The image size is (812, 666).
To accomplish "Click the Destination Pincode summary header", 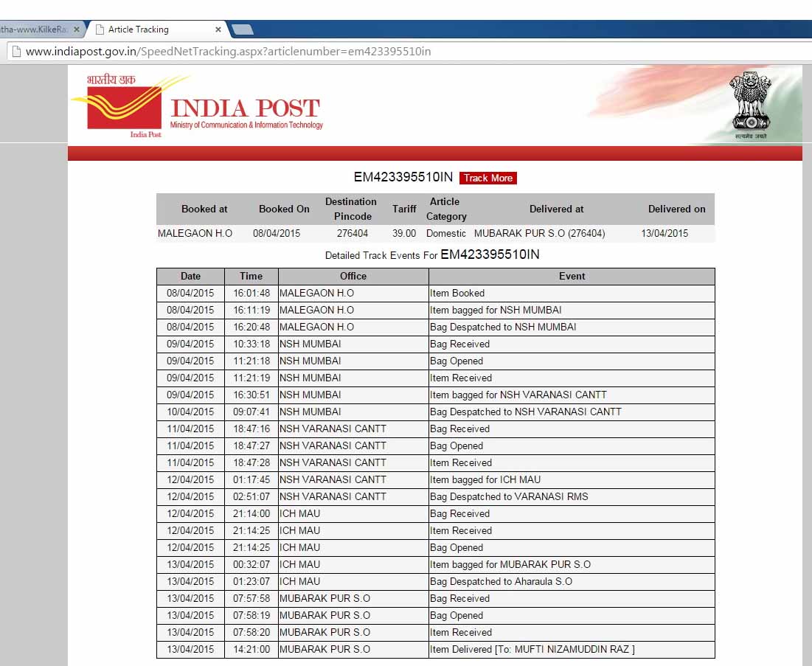I will click(x=351, y=209).
